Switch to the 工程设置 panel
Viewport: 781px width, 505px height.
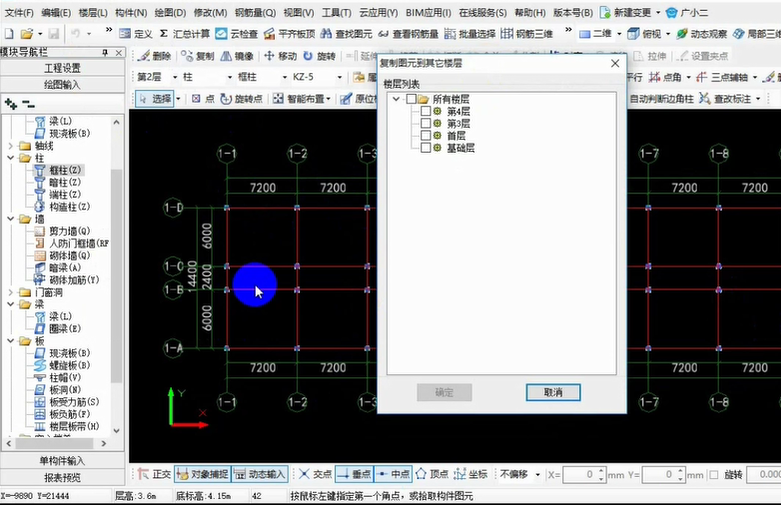(62, 68)
